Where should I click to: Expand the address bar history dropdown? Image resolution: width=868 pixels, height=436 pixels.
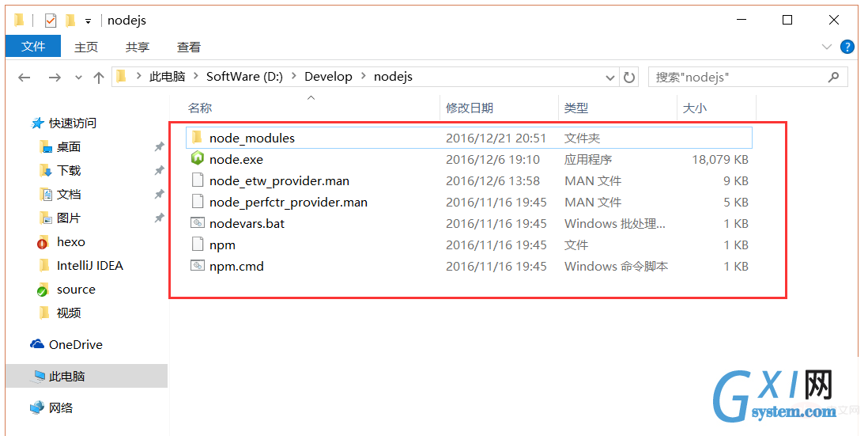tap(610, 78)
